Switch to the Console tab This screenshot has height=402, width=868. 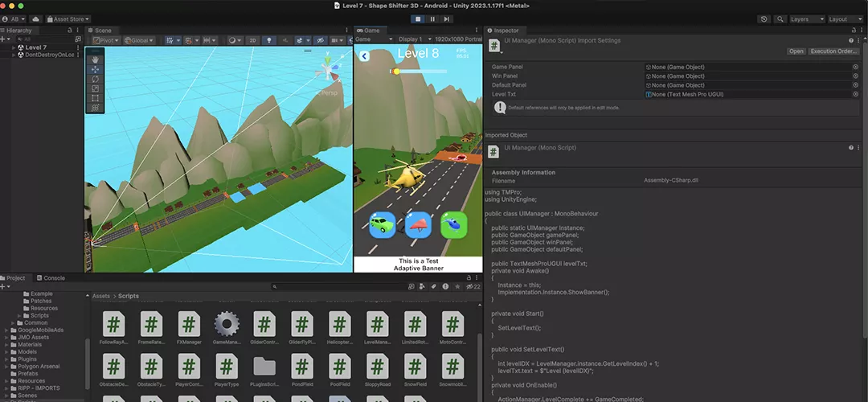tap(51, 278)
